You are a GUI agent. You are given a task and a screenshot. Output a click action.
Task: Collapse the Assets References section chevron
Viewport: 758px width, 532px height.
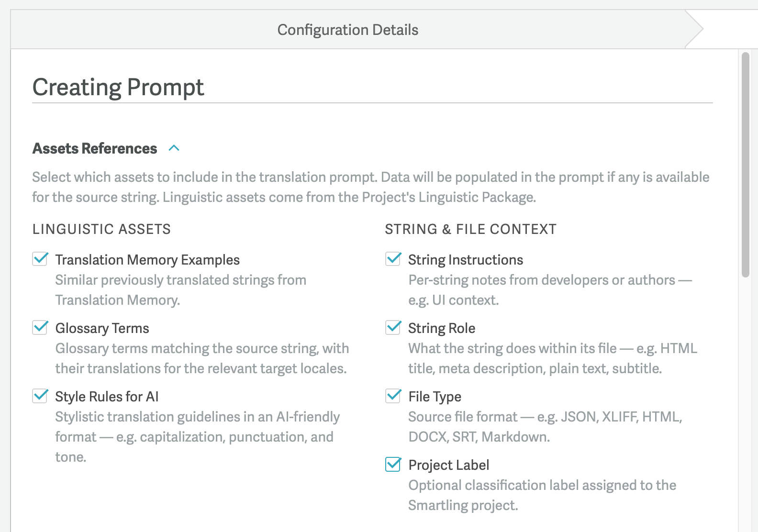(174, 148)
